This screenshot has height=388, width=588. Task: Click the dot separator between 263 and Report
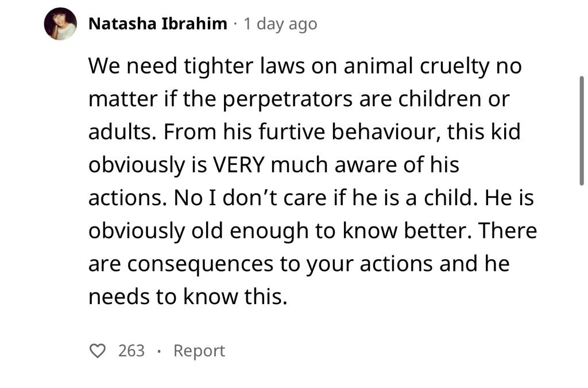point(160,352)
